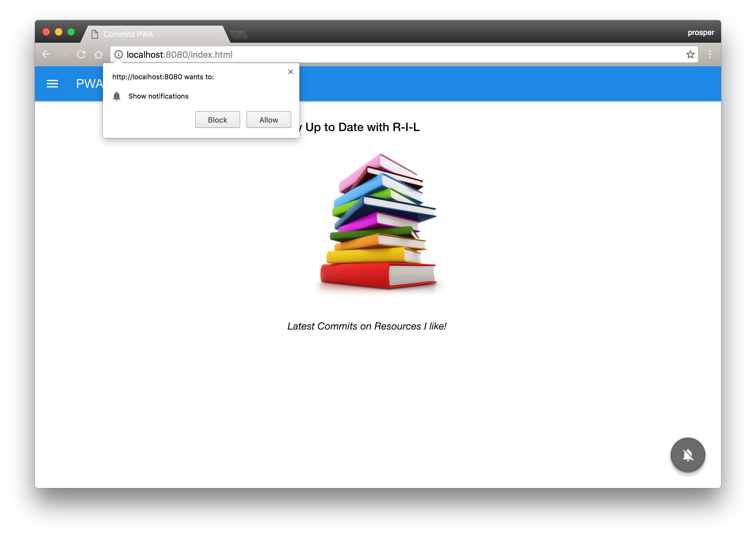
Task: Close the notification permission popup
Action: (x=290, y=71)
